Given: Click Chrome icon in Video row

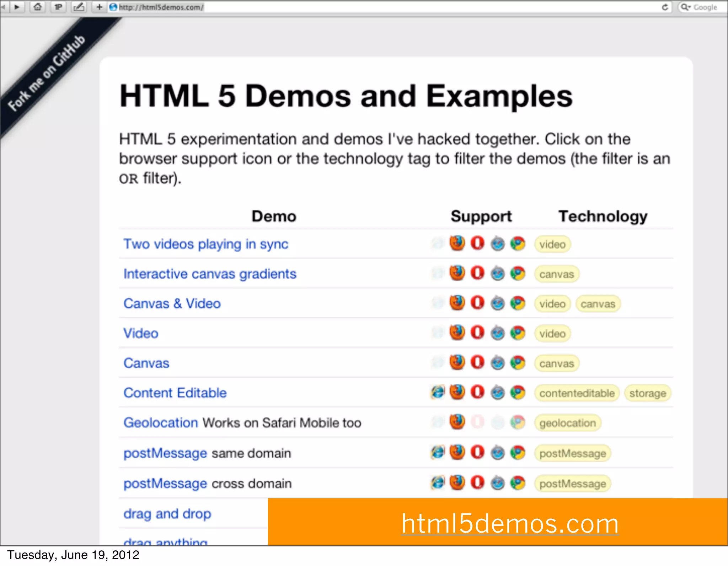Looking at the screenshot, I should coord(518,333).
